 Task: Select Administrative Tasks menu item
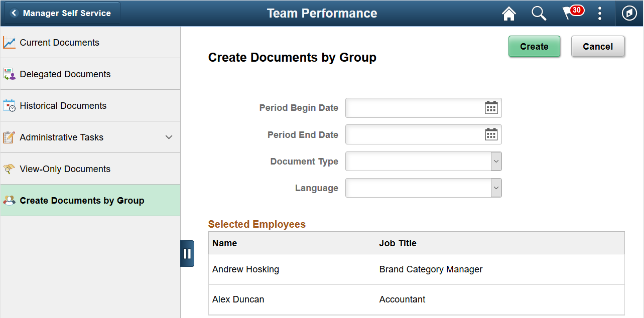coord(90,137)
